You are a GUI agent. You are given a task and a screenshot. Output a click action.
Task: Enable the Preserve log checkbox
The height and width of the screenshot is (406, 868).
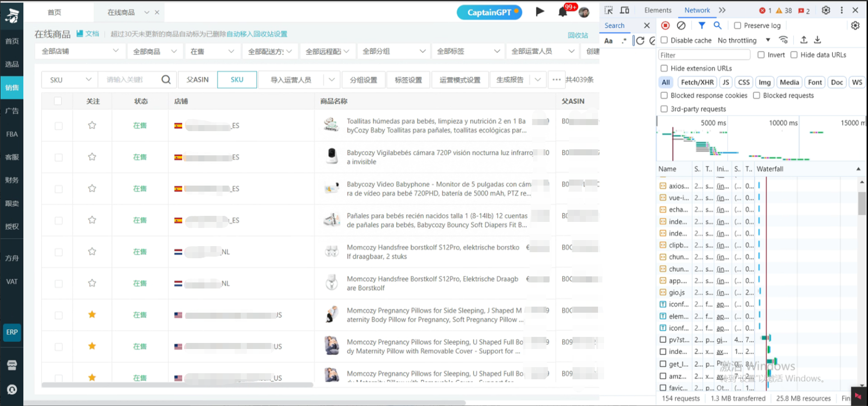pyautogui.click(x=738, y=26)
